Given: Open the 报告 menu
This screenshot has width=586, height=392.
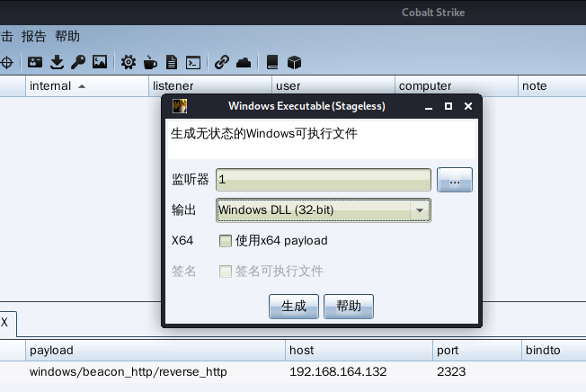Looking at the screenshot, I should coord(33,37).
